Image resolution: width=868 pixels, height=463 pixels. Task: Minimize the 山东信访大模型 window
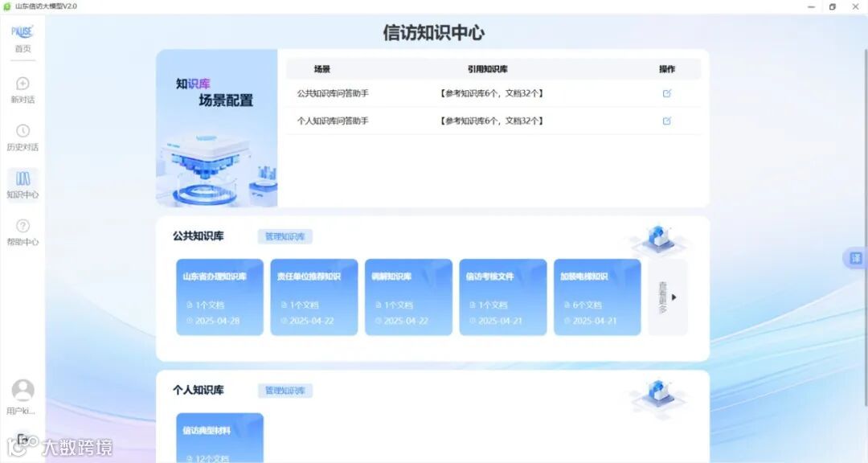(x=811, y=6)
